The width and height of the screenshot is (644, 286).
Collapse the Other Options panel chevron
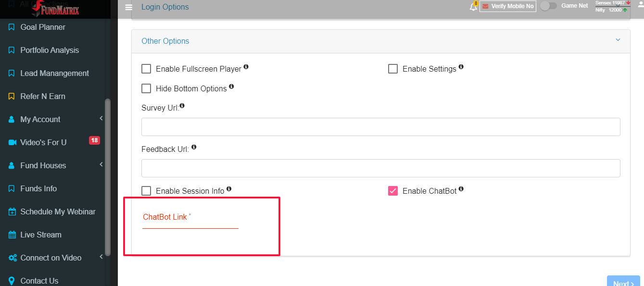tap(618, 40)
